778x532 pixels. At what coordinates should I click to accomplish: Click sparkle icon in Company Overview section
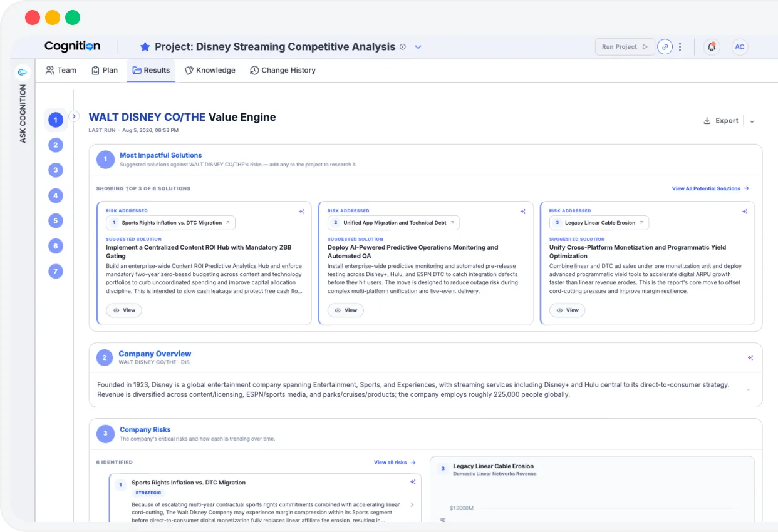pyautogui.click(x=750, y=358)
